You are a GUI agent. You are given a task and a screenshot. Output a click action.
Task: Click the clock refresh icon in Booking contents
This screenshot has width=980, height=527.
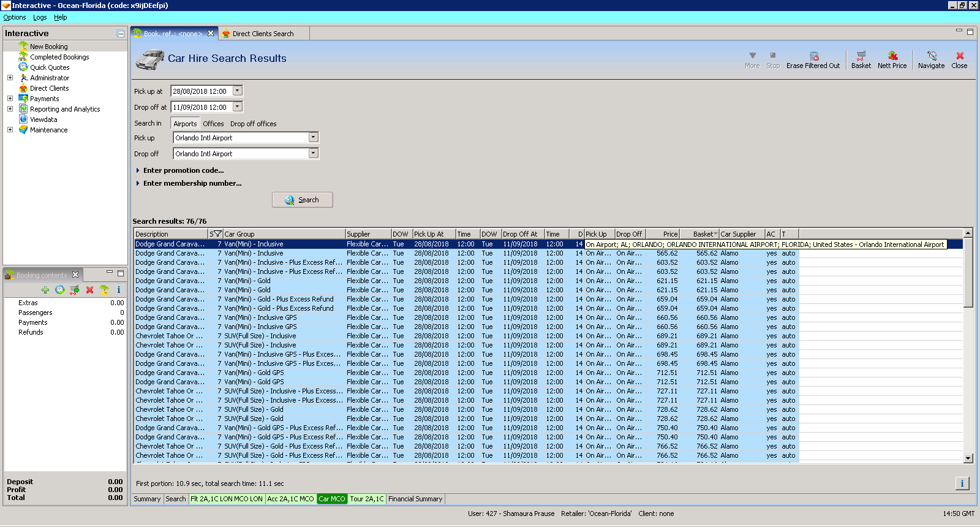coord(60,290)
